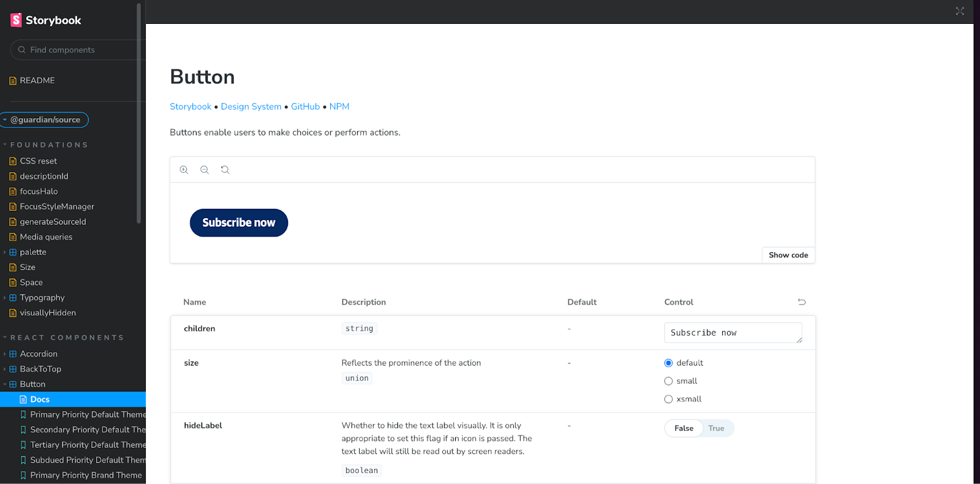Viewport: 980px width, 484px height.
Task: Click the BackToTop component icon
Action: 13,369
